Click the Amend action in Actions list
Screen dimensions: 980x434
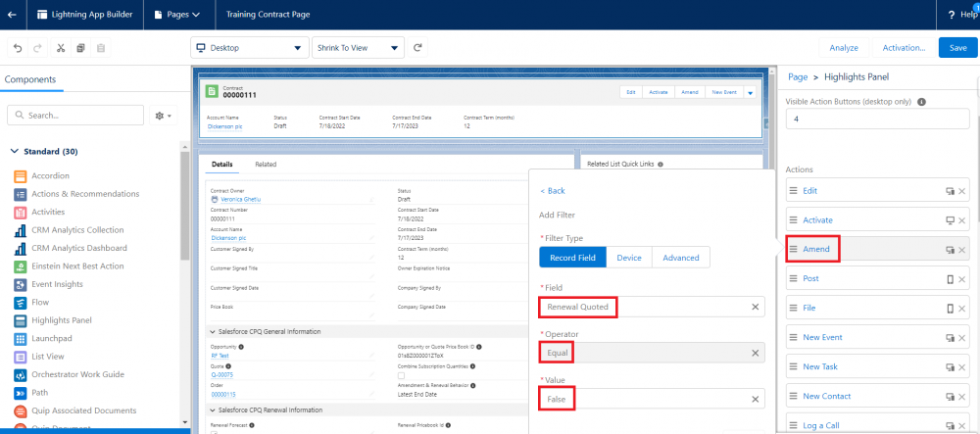tap(816, 249)
